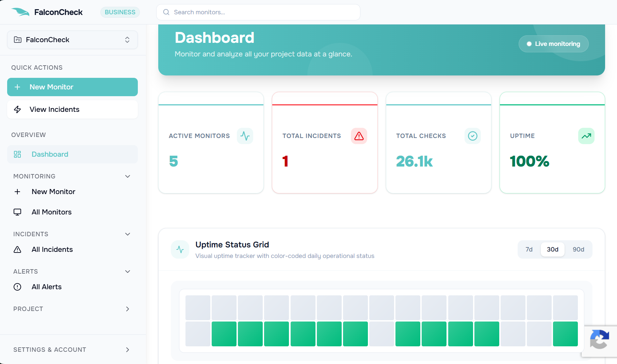Collapse the Monitoring section chevron
This screenshot has height=364, width=617.
tap(128, 176)
